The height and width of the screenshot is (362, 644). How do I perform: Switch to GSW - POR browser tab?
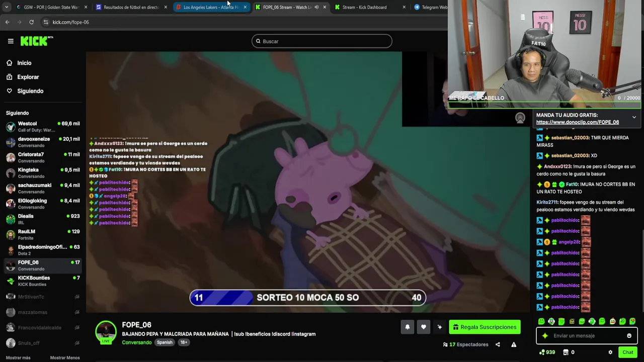(51, 7)
